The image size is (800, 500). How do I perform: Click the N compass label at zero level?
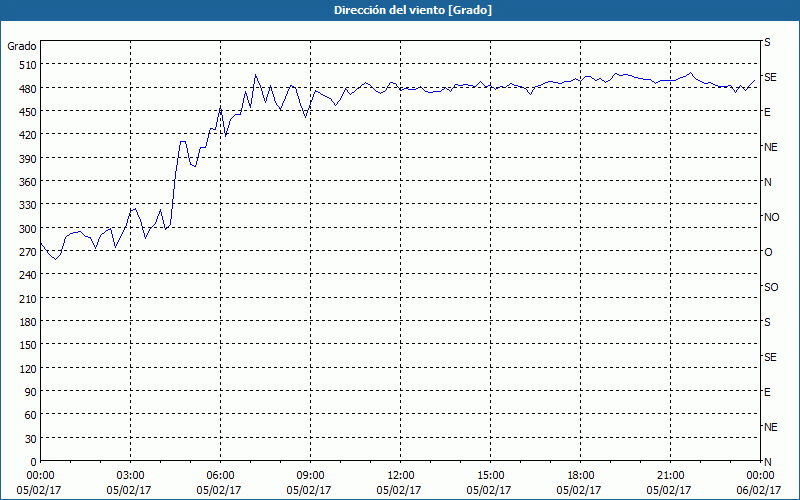pos(767,462)
